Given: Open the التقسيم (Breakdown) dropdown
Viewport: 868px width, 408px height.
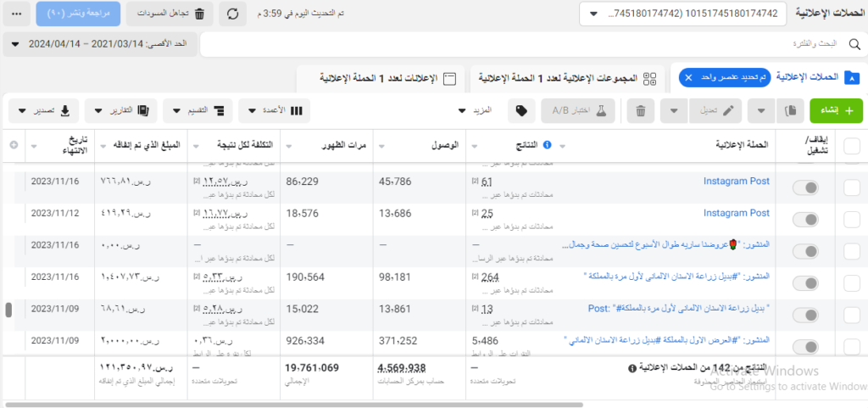Looking at the screenshot, I should [198, 111].
